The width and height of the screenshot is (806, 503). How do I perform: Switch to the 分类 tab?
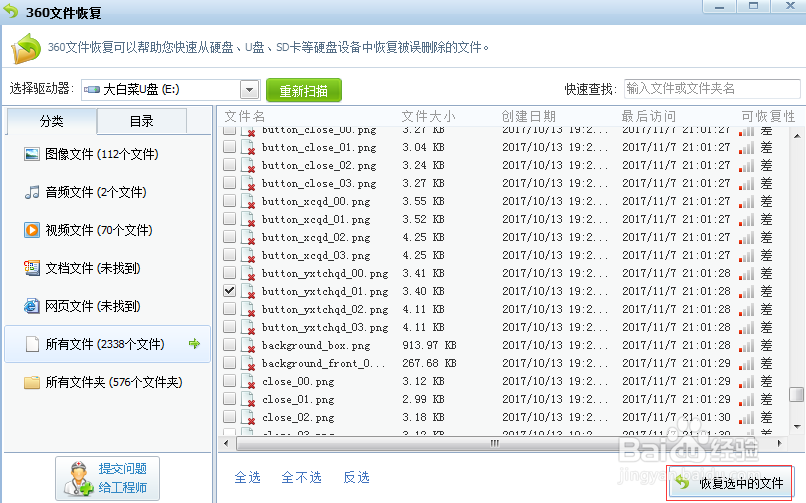(51, 121)
